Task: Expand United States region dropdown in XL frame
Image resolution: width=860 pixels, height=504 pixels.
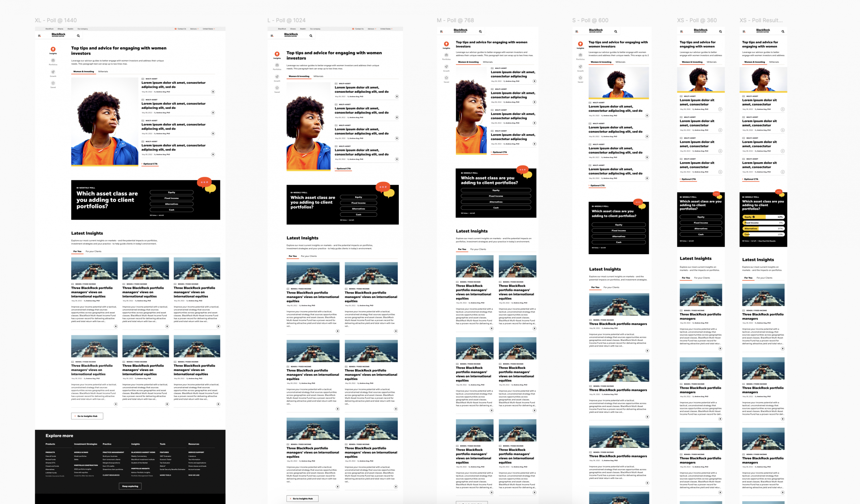Action: pyautogui.click(x=209, y=29)
